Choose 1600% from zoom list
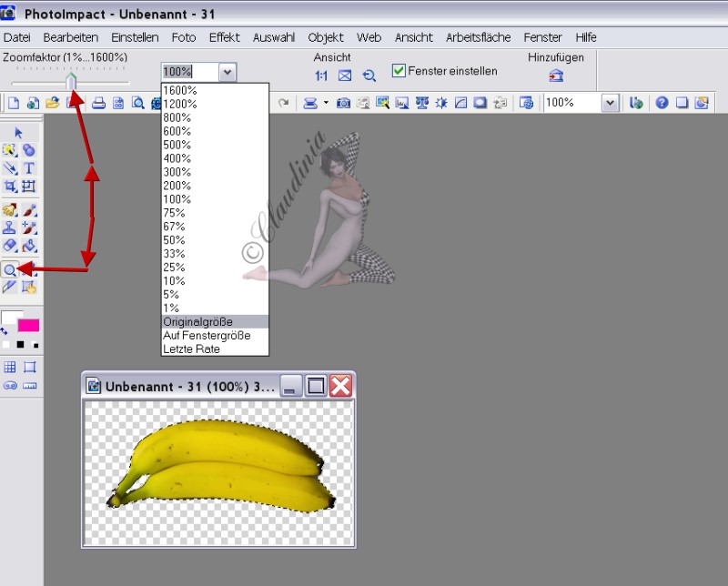728x586 pixels. 215,90
